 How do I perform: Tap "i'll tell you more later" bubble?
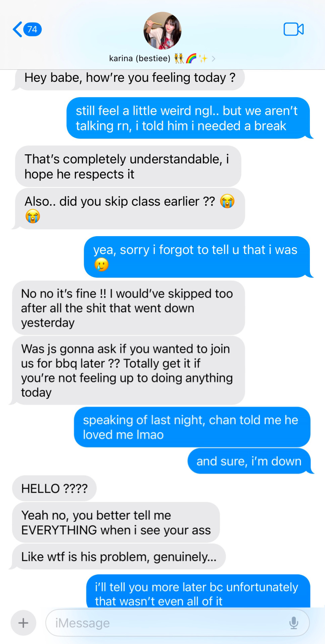(x=198, y=591)
